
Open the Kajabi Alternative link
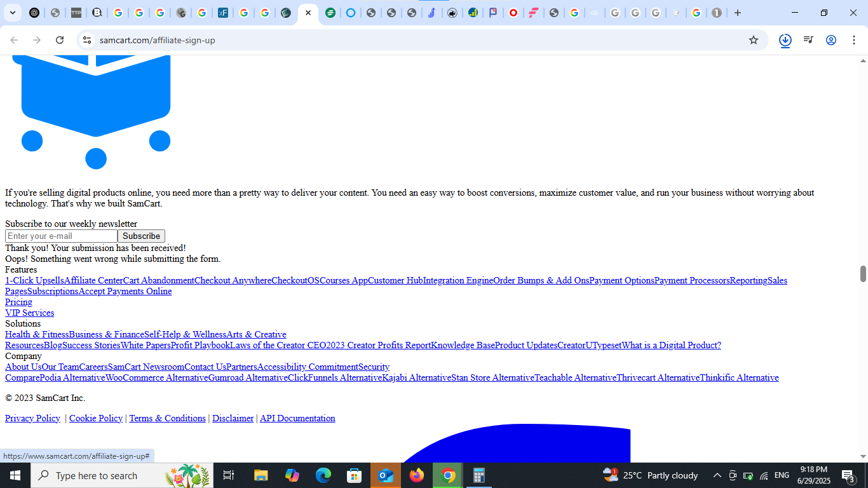pos(417,377)
